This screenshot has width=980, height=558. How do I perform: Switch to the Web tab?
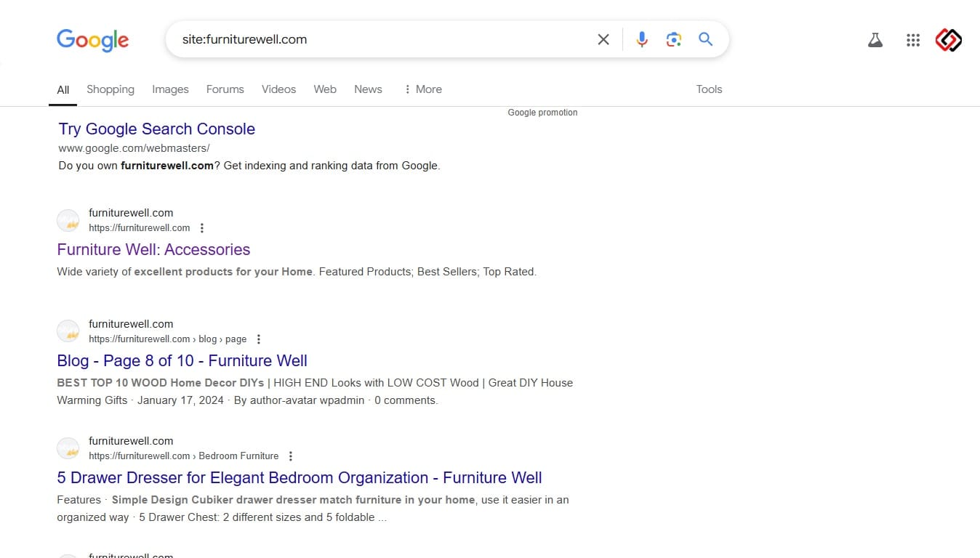coord(325,89)
